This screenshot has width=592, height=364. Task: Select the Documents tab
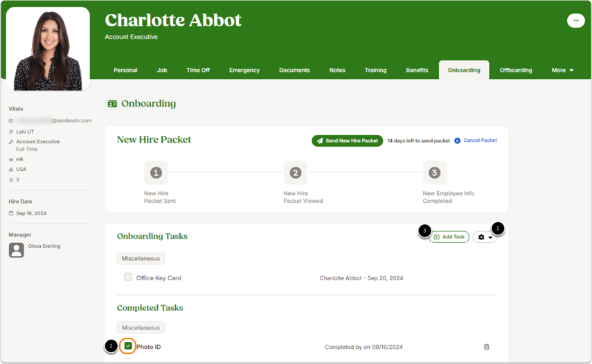point(294,70)
